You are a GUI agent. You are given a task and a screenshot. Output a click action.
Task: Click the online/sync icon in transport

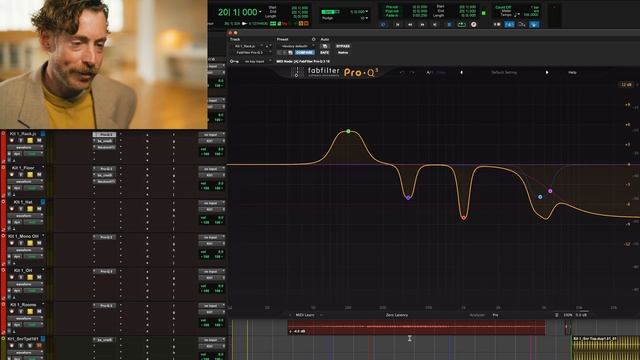point(383,24)
